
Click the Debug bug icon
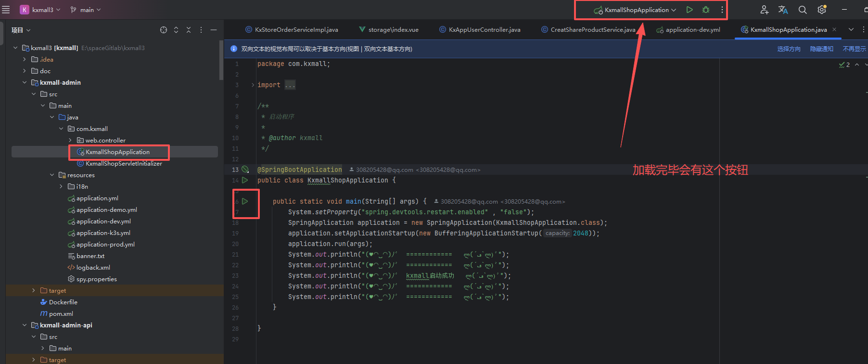706,10
